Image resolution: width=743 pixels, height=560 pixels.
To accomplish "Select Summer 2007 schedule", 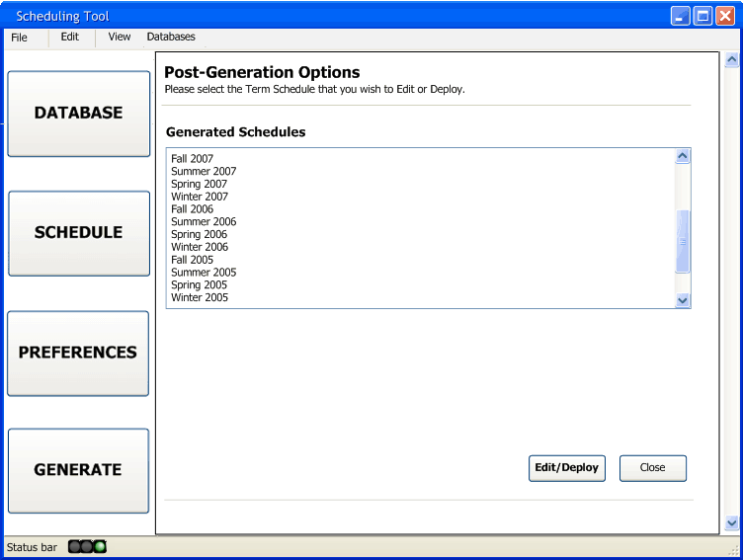I will tap(204, 171).
